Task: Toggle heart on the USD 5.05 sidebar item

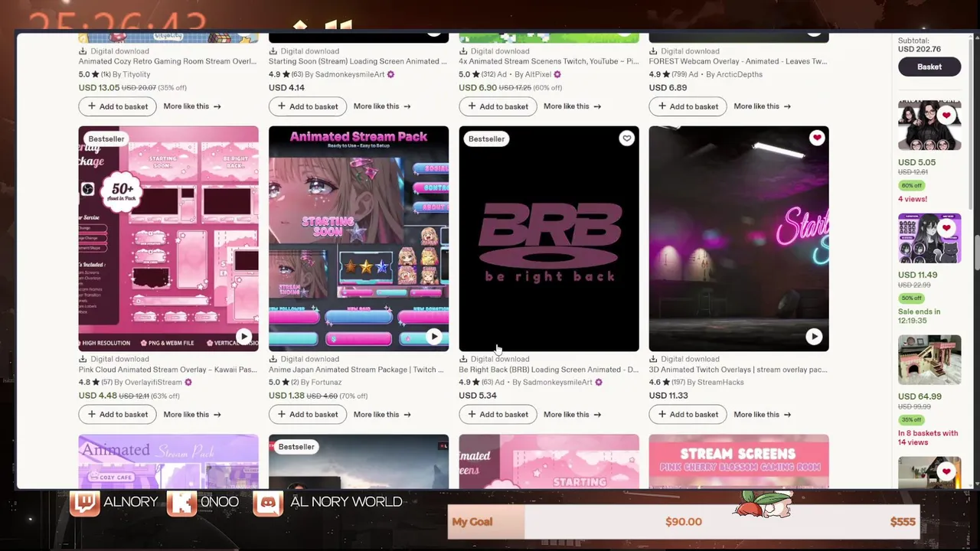Action: point(947,116)
